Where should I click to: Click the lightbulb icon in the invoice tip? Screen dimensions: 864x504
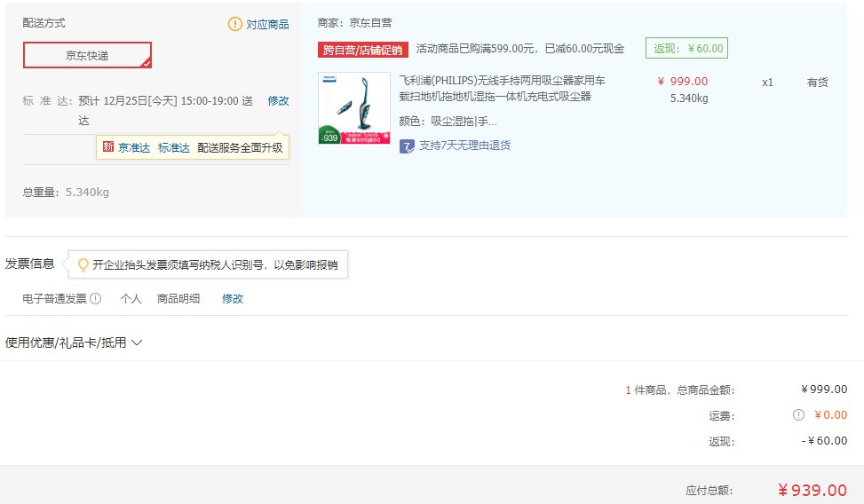83,265
